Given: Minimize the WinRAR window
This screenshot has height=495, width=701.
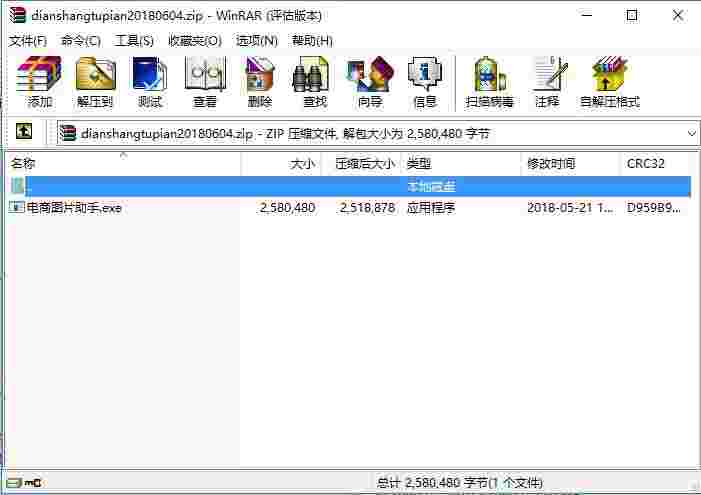Looking at the screenshot, I should coord(587,15).
